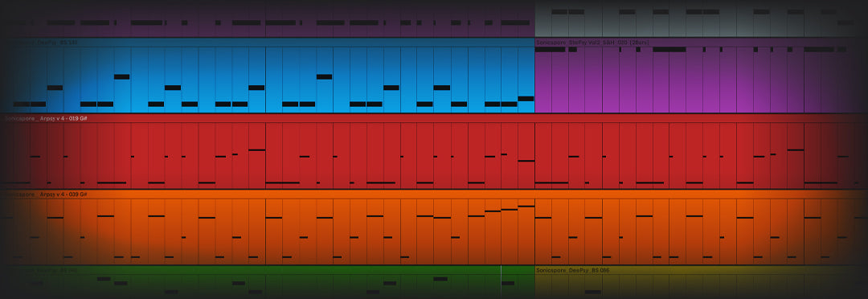
Task: Click the orange Arpsy v 4 - 039 G# clip header
Action: tap(434, 195)
